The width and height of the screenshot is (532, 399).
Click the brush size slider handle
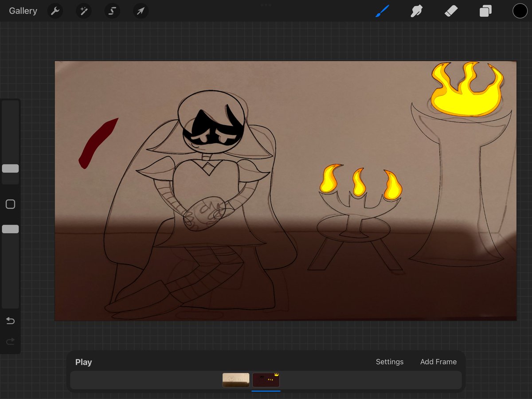(10, 168)
